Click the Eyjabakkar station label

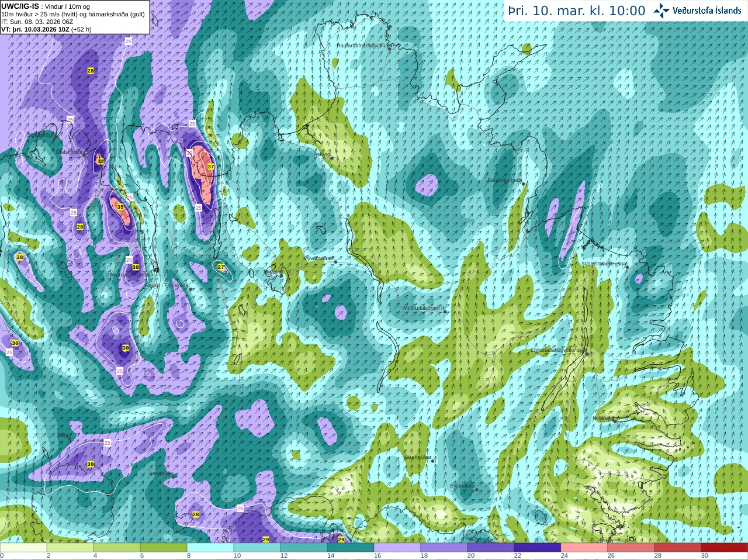(463, 485)
